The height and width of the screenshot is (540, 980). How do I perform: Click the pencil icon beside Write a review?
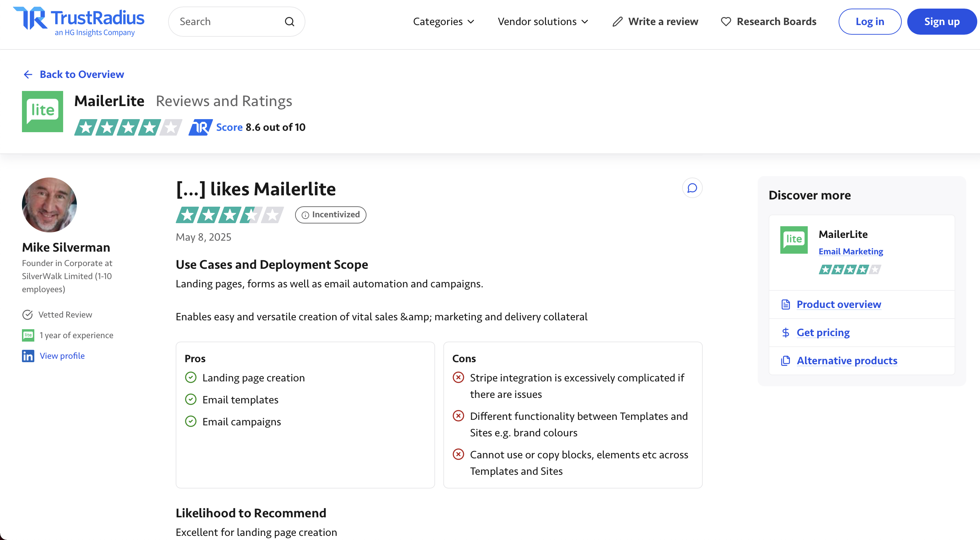tap(617, 22)
